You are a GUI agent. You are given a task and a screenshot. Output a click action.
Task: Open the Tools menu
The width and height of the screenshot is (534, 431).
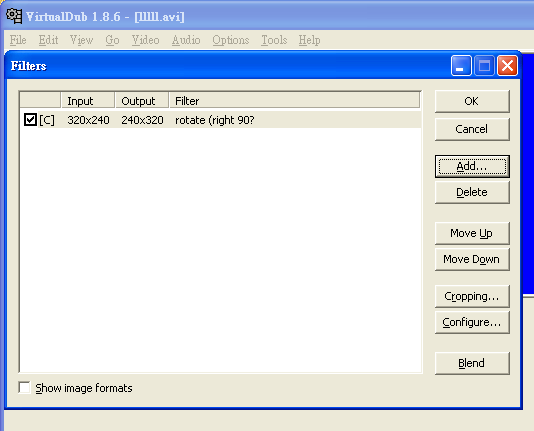click(x=274, y=40)
